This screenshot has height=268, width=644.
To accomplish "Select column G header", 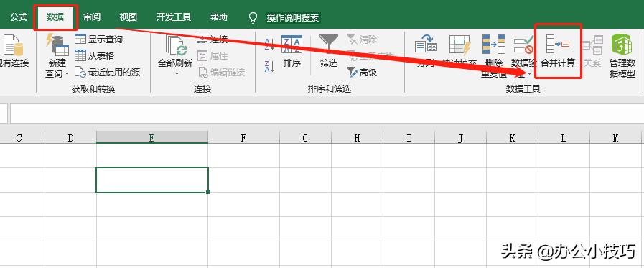I will (305, 138).
